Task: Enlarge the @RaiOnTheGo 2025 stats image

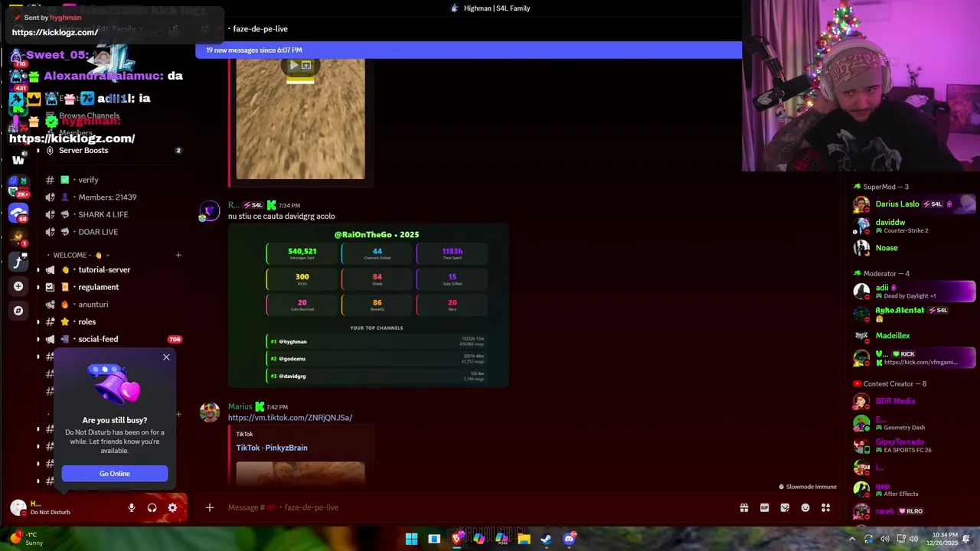Action: click(368, 305)
